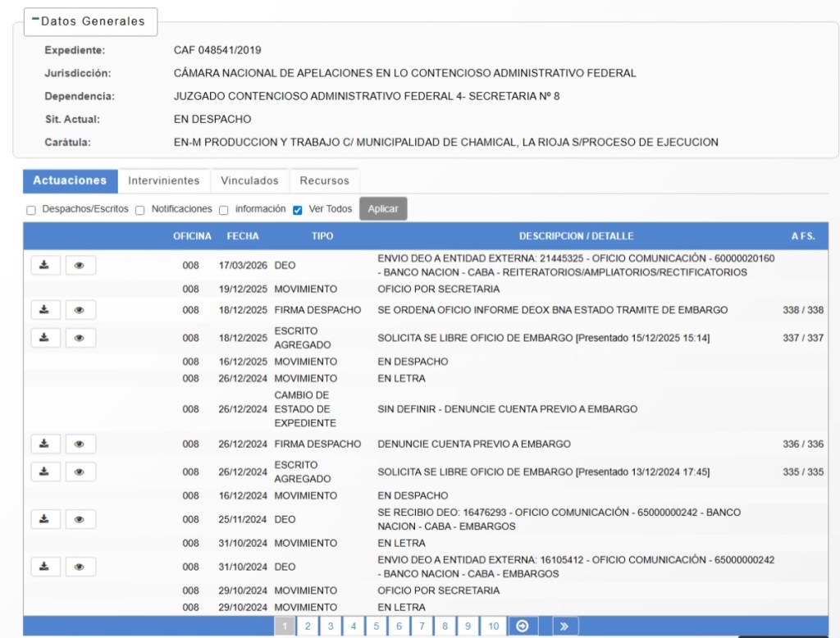Check the Notificaciones filter
840x638 pixels.
coord(139,210)
